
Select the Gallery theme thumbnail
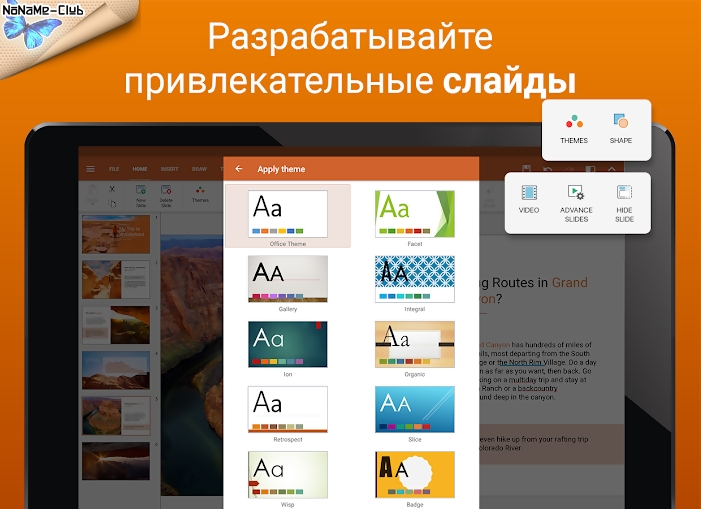(288, 279)
